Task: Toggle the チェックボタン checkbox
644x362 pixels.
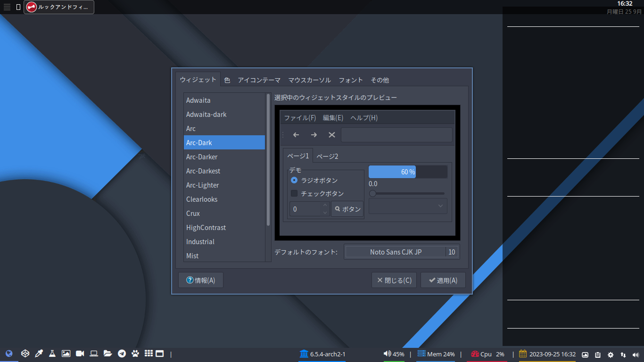Action: pyautogui.click(x=294, y=193)
